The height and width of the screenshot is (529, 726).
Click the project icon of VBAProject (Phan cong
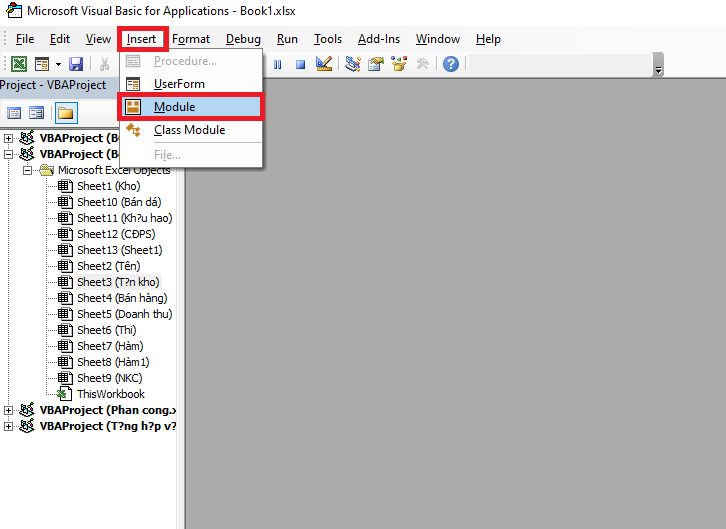pyautogui.click(x=27, y=410)
